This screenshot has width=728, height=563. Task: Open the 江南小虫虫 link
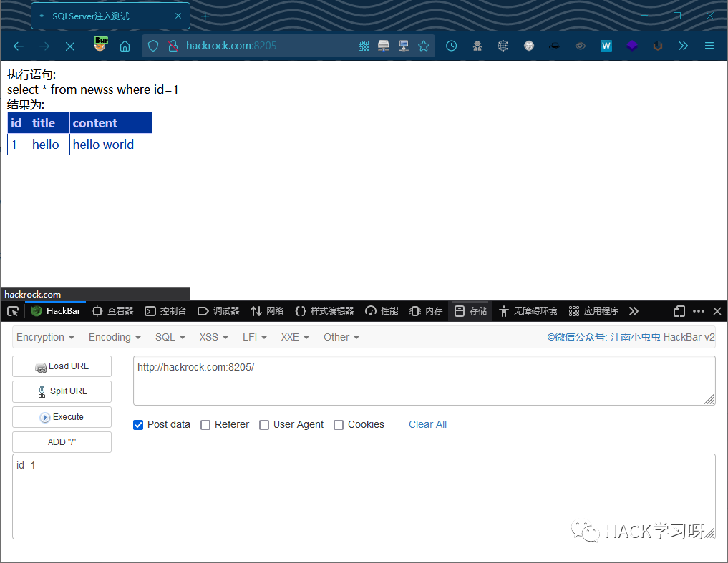[636, 337]
